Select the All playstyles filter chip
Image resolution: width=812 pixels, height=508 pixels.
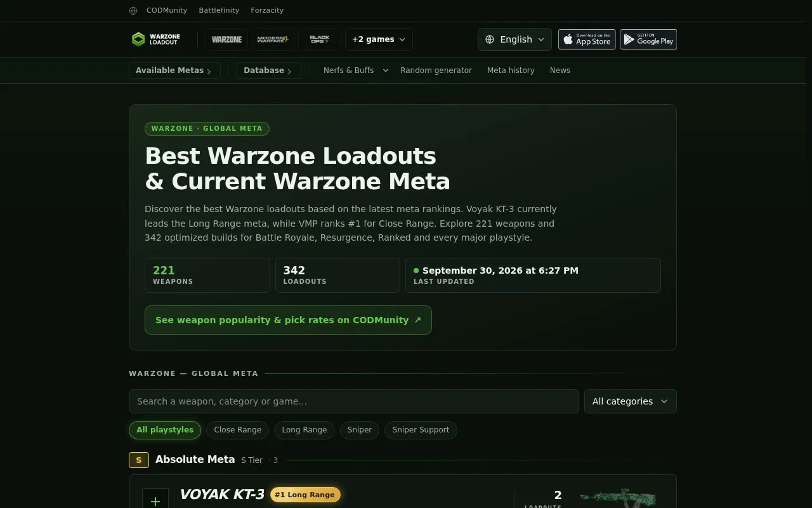(x=165, y=430)
